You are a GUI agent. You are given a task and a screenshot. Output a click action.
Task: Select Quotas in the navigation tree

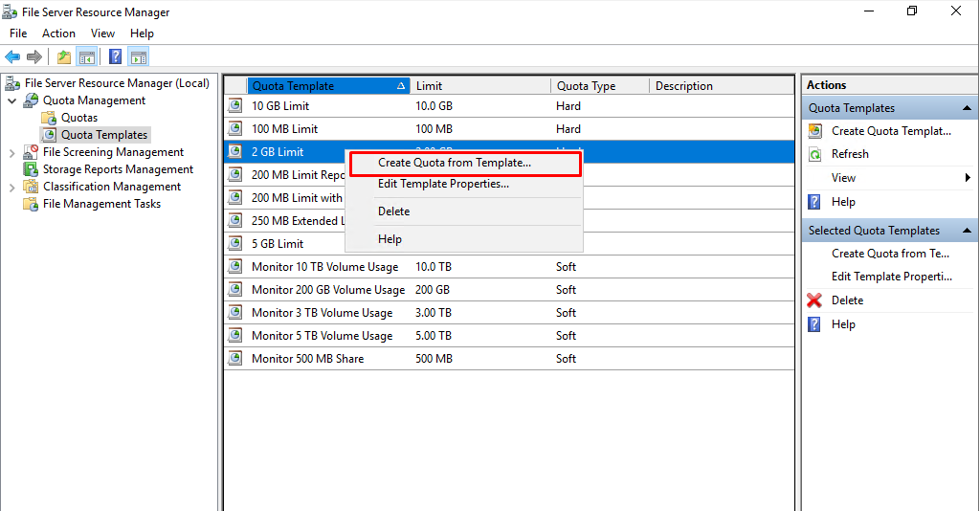pyautogui.click(x=79, y=118)
